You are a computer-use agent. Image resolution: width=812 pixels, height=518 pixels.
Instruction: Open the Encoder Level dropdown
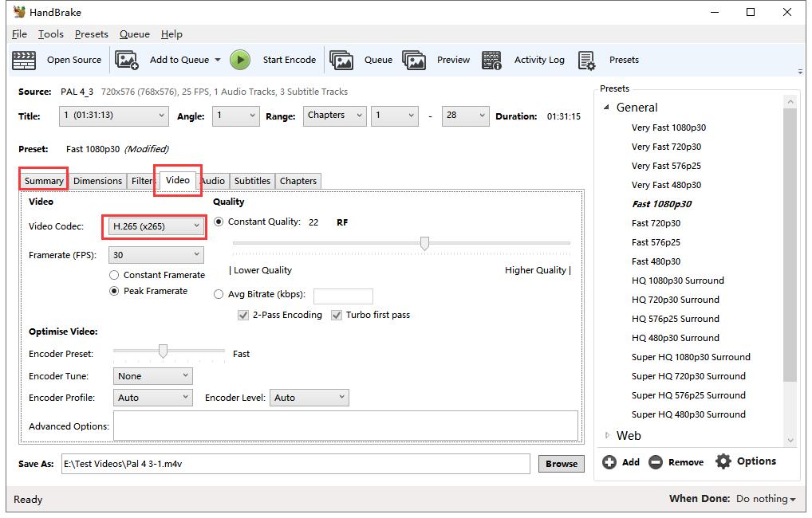(x=309, y=398)
